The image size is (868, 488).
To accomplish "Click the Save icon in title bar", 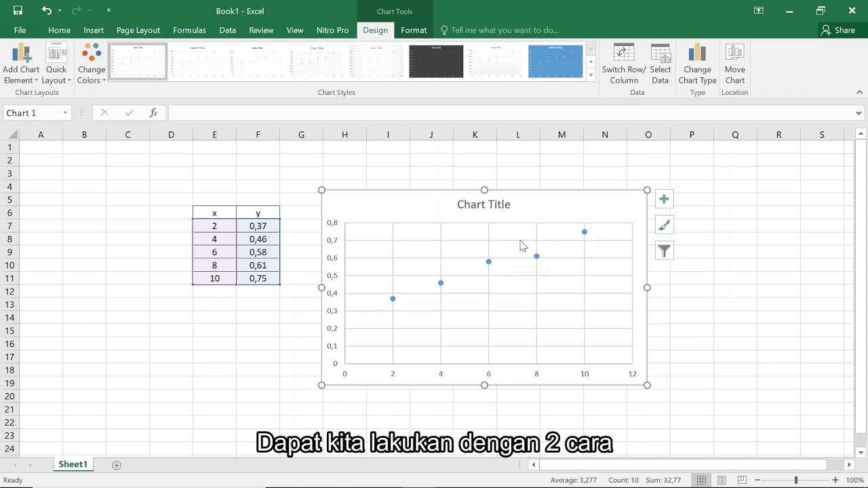I will point(18,10).
